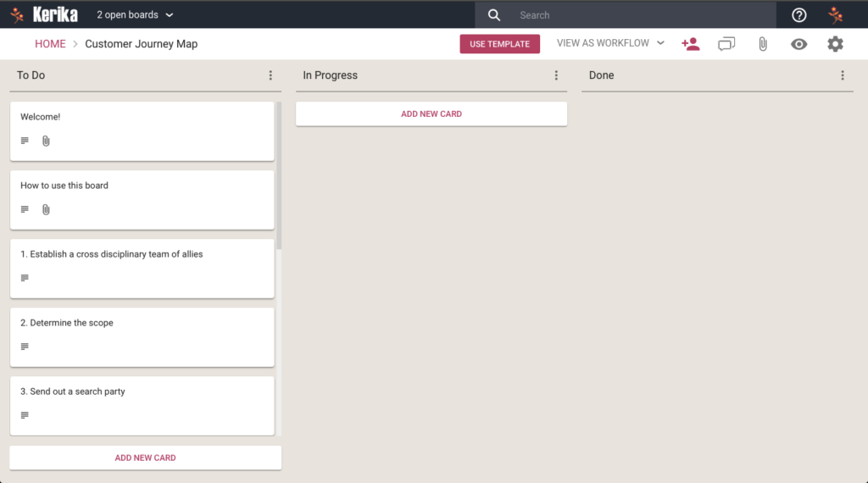Screen dimensions: 868x483
Task: Click the To Do column scrollbar
Action: (279, 175)
